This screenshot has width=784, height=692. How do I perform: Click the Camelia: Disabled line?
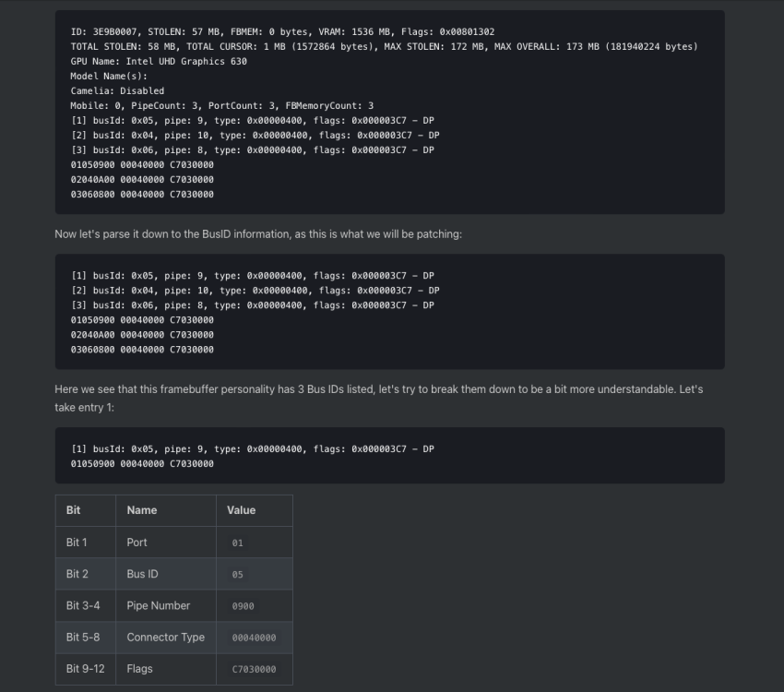coord(117,91)
